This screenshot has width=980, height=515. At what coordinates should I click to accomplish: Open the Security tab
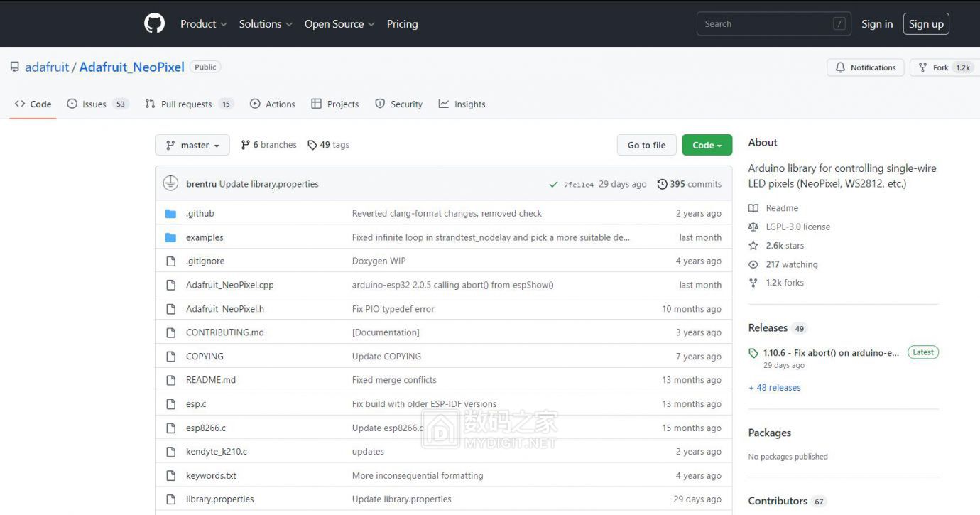pos(398,104)
